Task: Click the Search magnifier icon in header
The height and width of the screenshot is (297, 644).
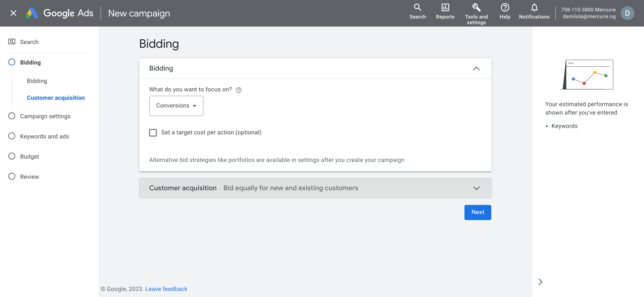Action: pos(417,7)
